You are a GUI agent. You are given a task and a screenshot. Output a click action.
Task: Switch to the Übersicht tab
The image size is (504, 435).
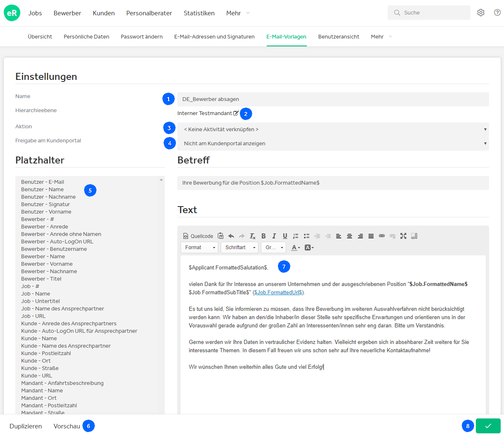40,36
